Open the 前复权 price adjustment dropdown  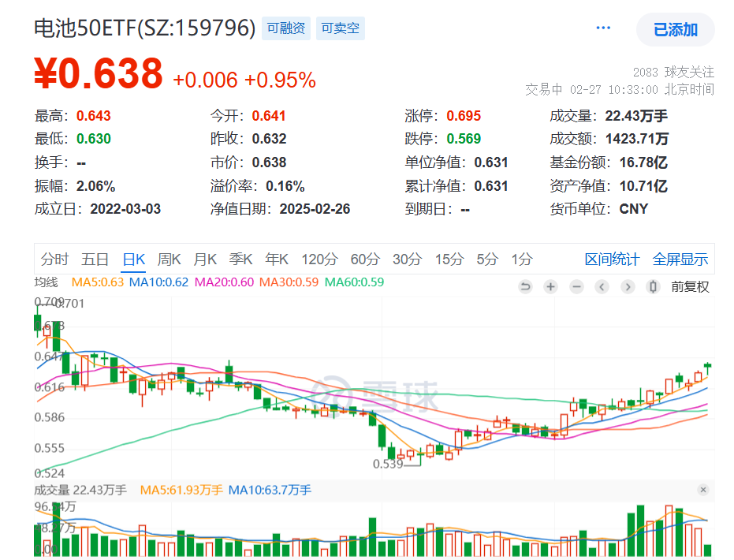(x=690, y=287)
